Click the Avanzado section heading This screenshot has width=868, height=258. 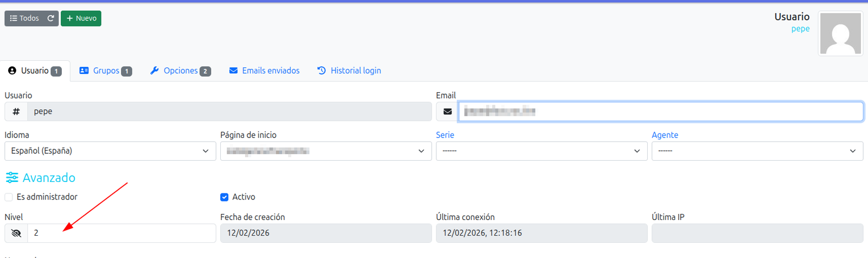click(x=49, y=178)
